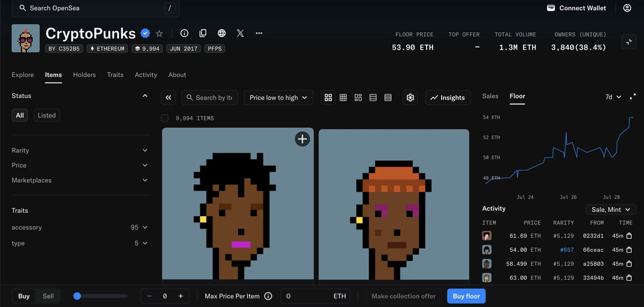Select the Listed status filter
Screen dimensions: 644x307
click(47, 115)
